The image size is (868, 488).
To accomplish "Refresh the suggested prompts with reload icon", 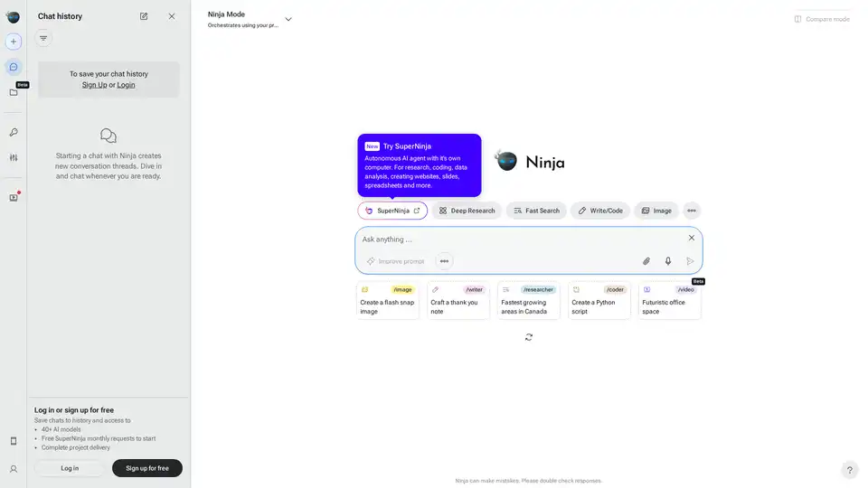I will click(529, 337).
